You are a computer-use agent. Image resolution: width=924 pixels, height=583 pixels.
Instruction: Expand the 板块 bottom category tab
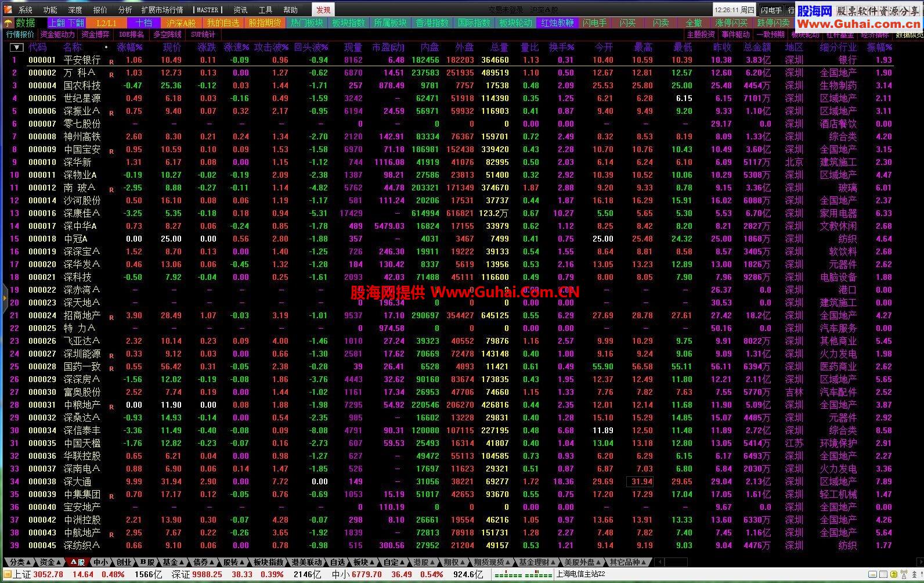[363, 562]
